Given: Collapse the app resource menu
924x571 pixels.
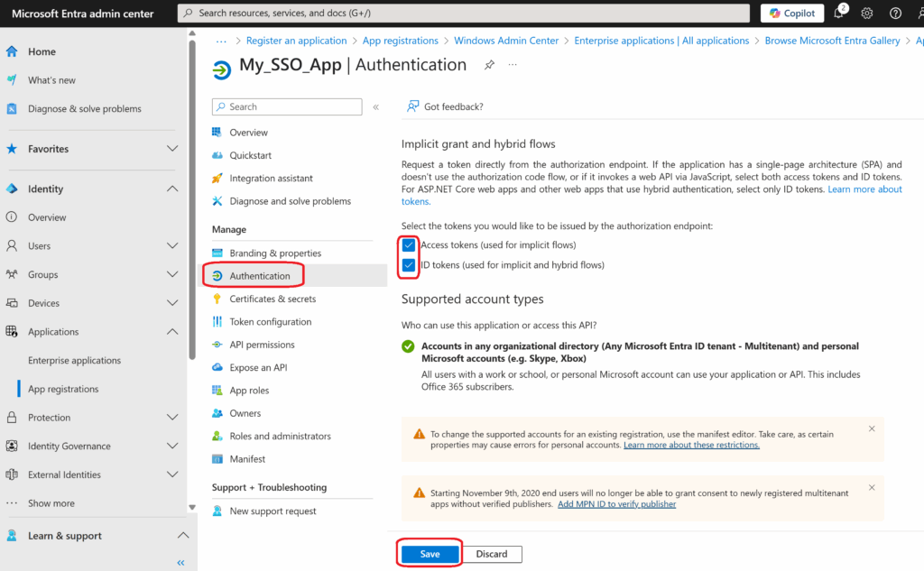Looking at the screenshot, I should (376, 106).
